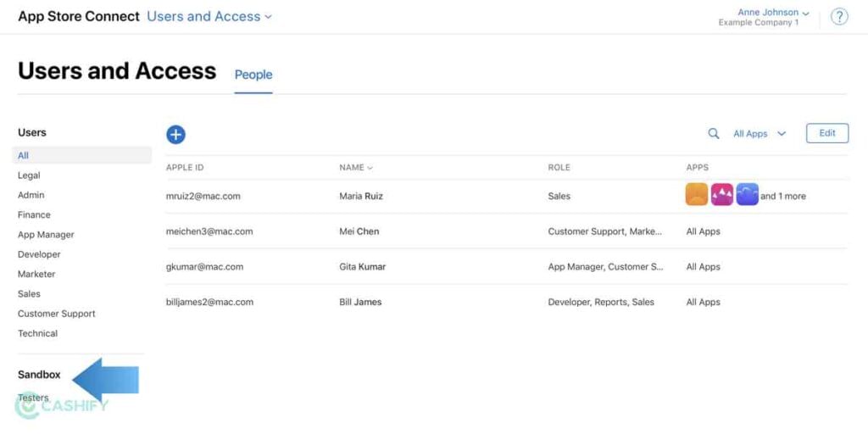Click the Customer Support, Marke... role cell
The width and height of the screenshot is (868, 434).
point(605,231)
